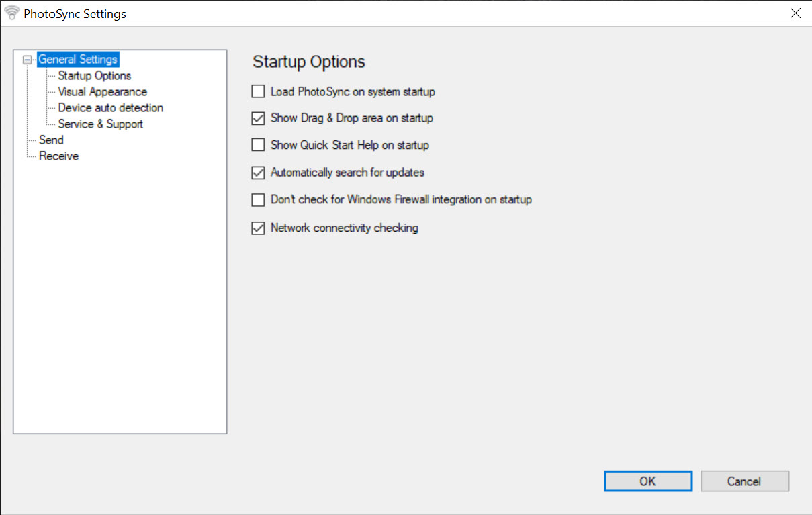Turn off Network connectivity checking
This screenshot has height=515, width=812.
click(258, 228)
